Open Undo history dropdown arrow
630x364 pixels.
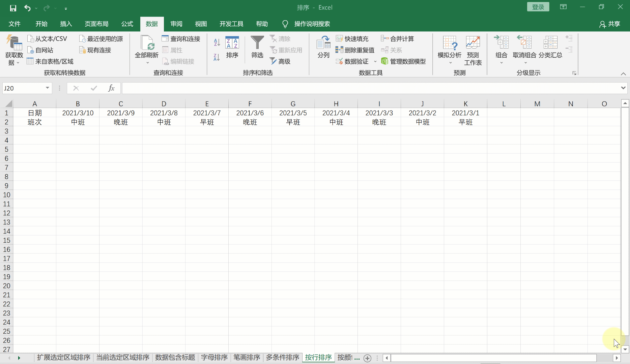tap(36, 8)
